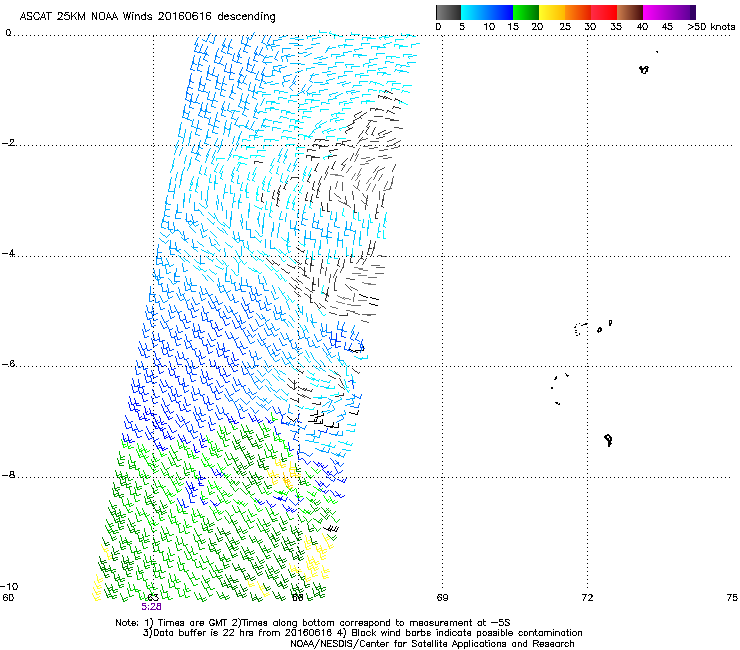
Task: Click the magenta 40-45 knots color segment
Action: click(x=656, y=12)
